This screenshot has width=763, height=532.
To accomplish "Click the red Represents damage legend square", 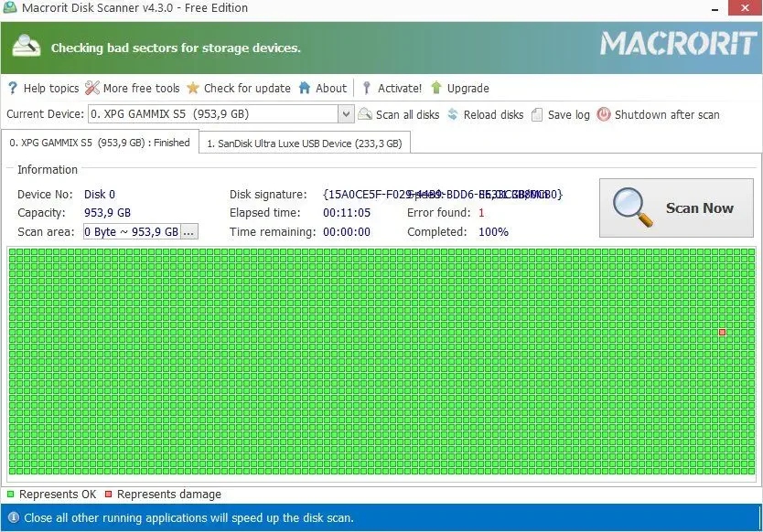I will [109, 495].
